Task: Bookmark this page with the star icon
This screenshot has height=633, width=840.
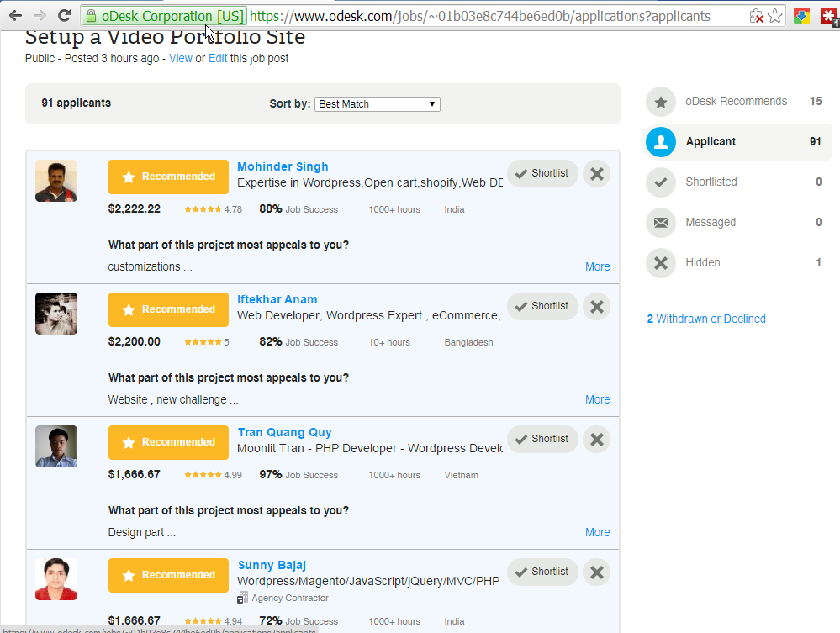Action: pos(774,16)
